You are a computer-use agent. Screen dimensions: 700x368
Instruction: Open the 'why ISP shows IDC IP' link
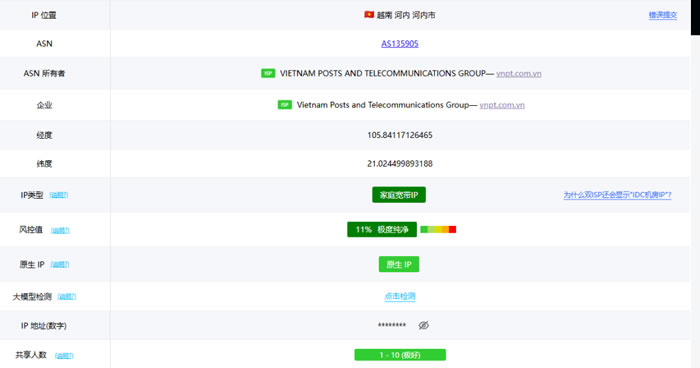click(617, 195)
